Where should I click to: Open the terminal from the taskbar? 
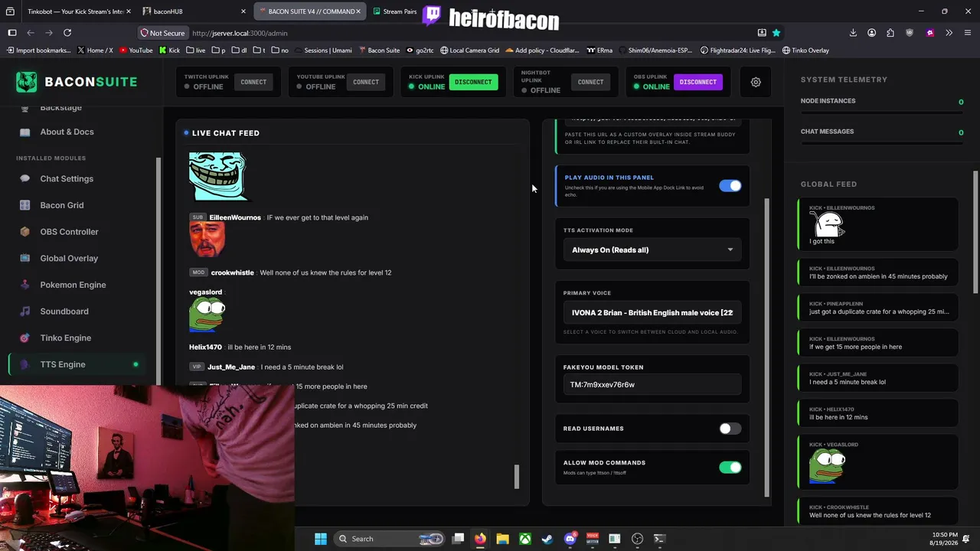coord(659,539)
